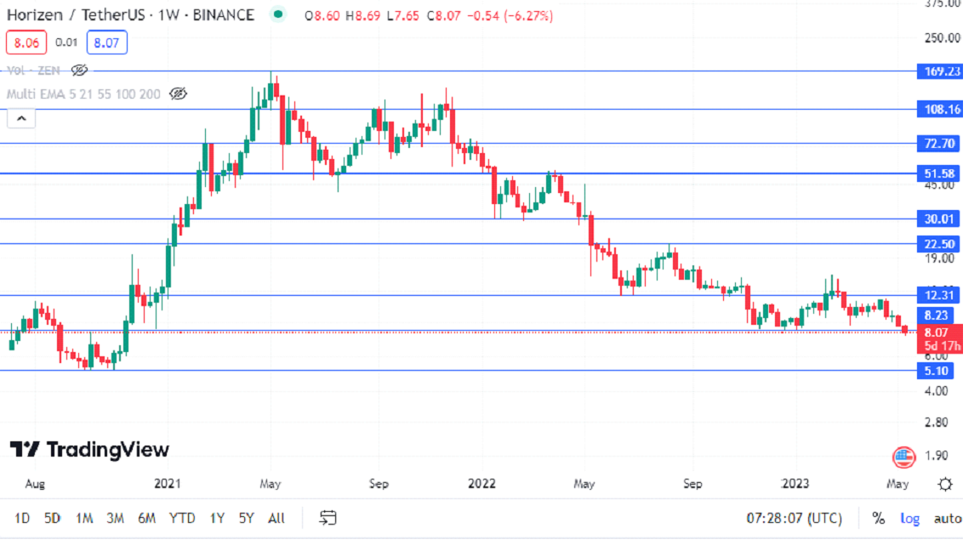Select the YTD time range
Viewport: 980px width, 551px height.
click(x=182, y=518)
